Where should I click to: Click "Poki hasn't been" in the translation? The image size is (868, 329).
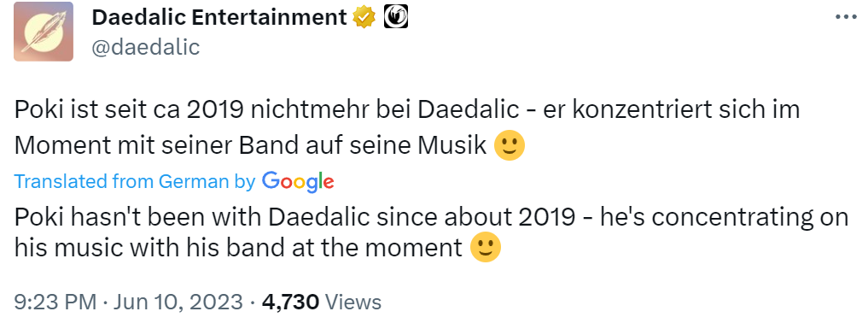120,216
